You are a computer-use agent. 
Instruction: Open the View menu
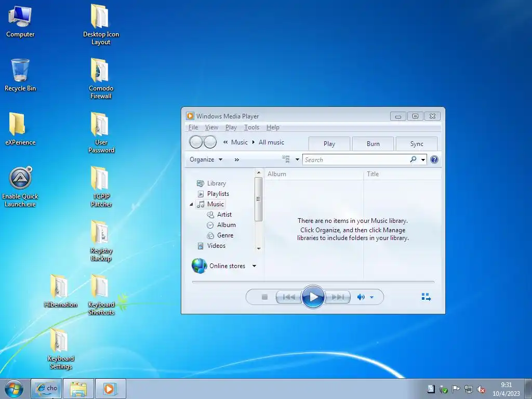[211, 127]
